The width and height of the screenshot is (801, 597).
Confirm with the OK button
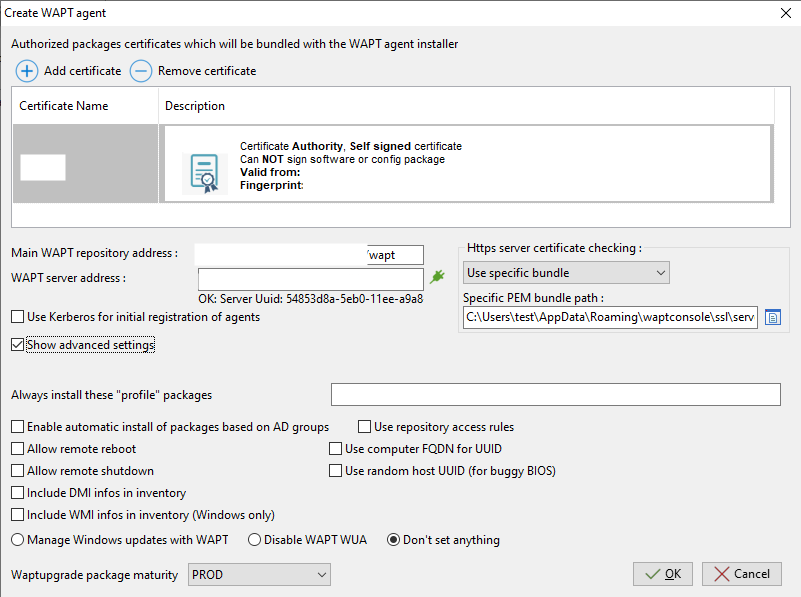point(663,574)
